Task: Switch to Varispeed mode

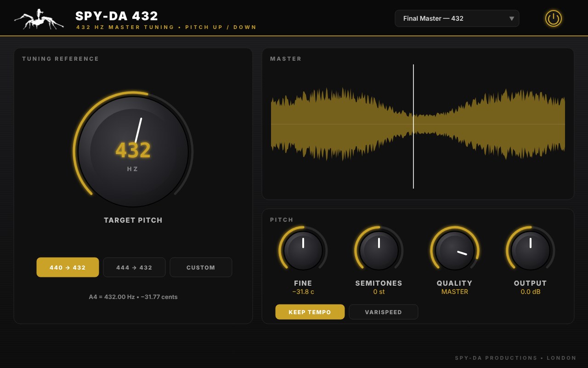Action: [x=384, y=312]
